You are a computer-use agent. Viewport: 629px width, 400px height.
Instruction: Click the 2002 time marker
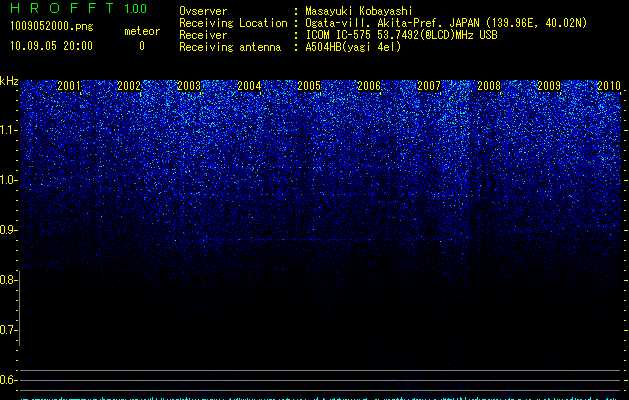click(x=129, y=86)
